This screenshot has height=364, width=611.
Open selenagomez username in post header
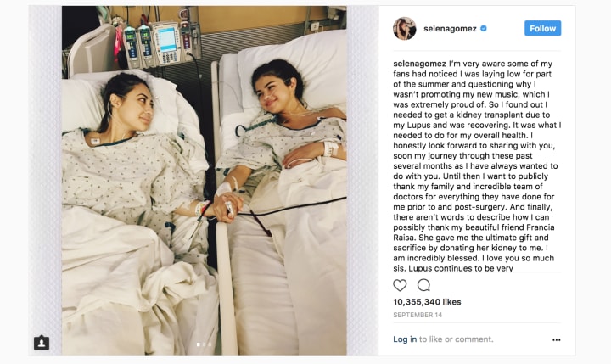click(x=450, y=29)
